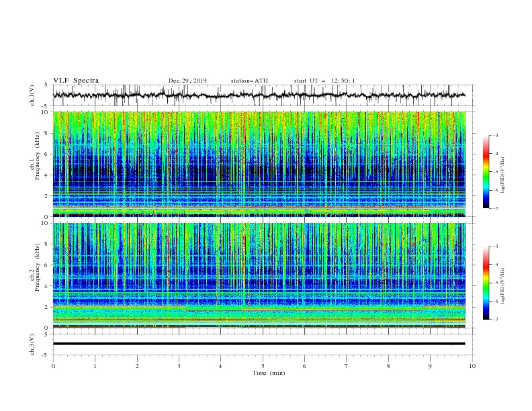
Task: Click the time axis tick label '0'
Action: pyautogui.click(x=53, y=366)
